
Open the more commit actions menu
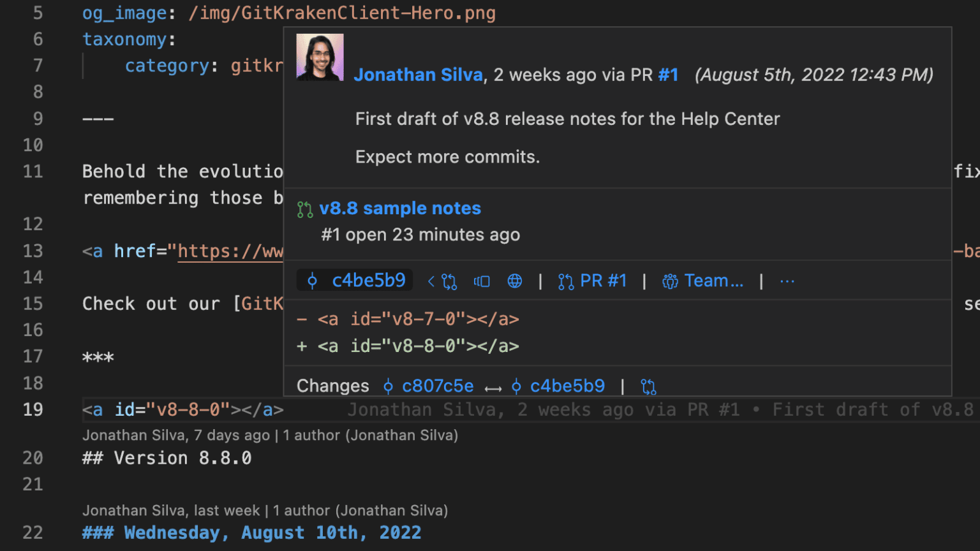point(787,281)
